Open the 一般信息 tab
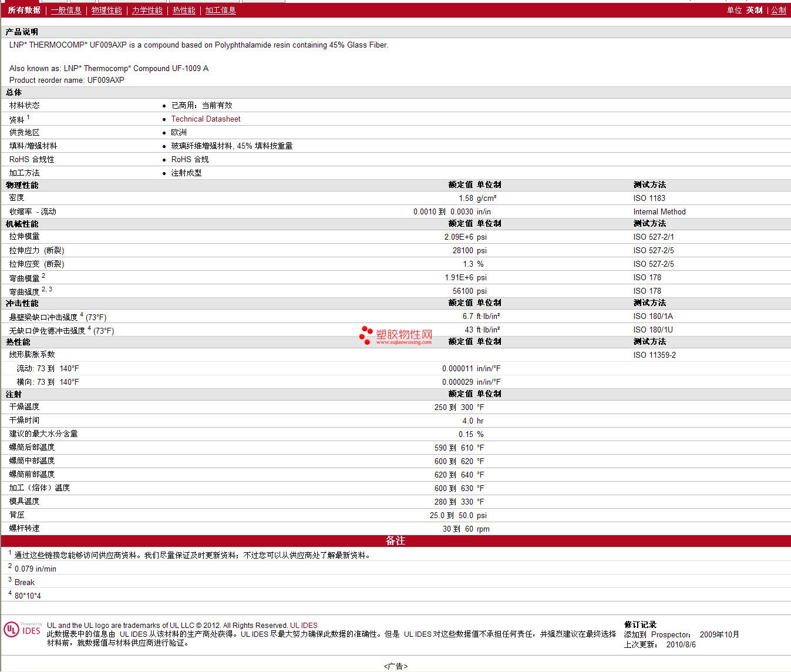Image resolution: width=791 pixels, height=672 pixels. coord(66,10)
